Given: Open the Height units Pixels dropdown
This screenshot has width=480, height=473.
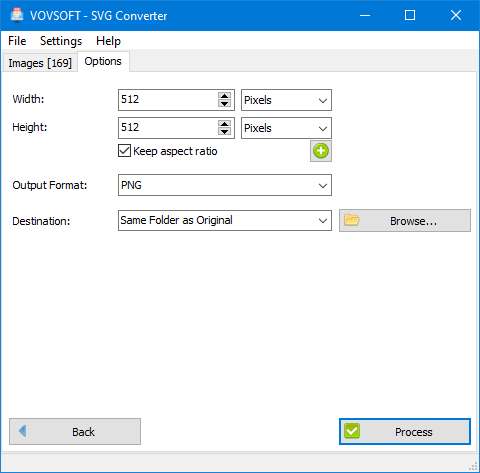Looking at the screenshot, I should coord(286,128).
